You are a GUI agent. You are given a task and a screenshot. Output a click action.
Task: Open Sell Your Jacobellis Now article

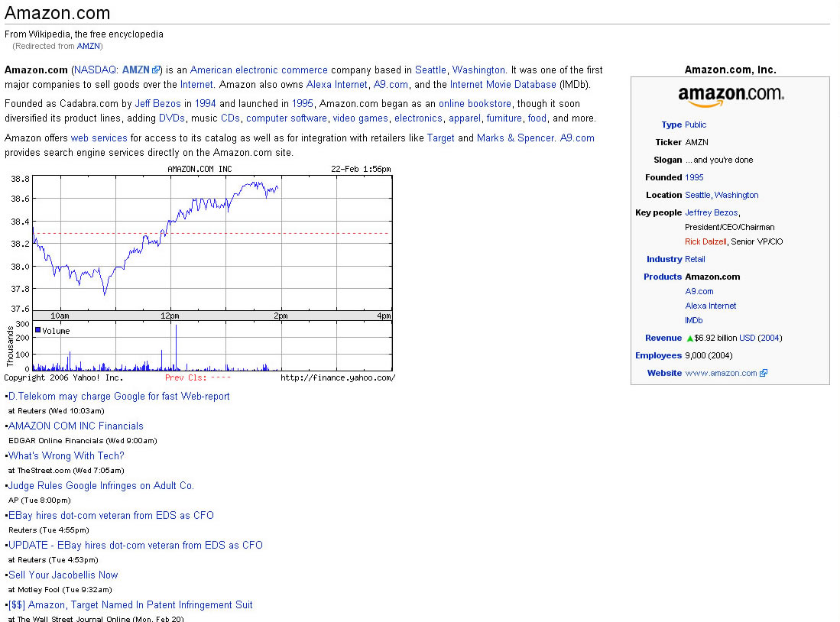pyautogui.click(x=63, y=575)
